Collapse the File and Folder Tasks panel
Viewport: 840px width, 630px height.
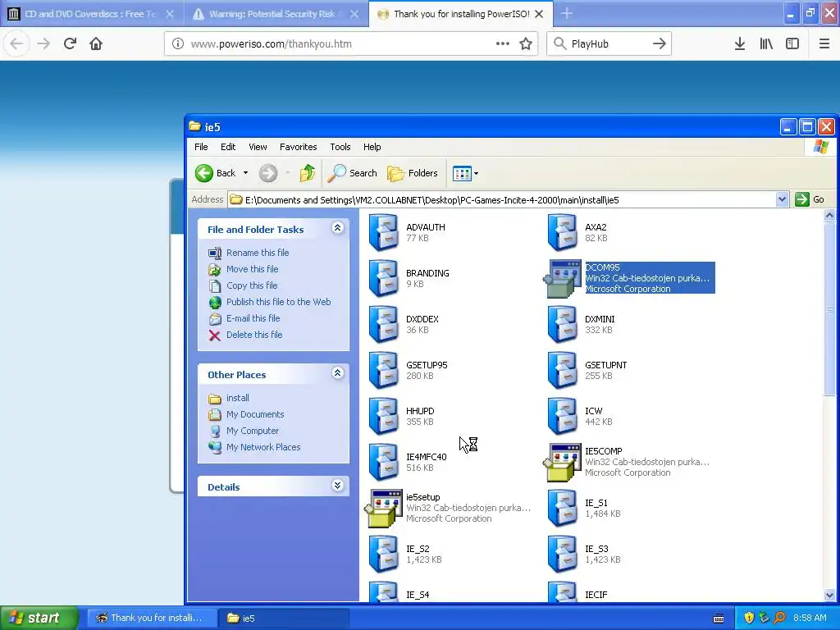tap(337, 228)
